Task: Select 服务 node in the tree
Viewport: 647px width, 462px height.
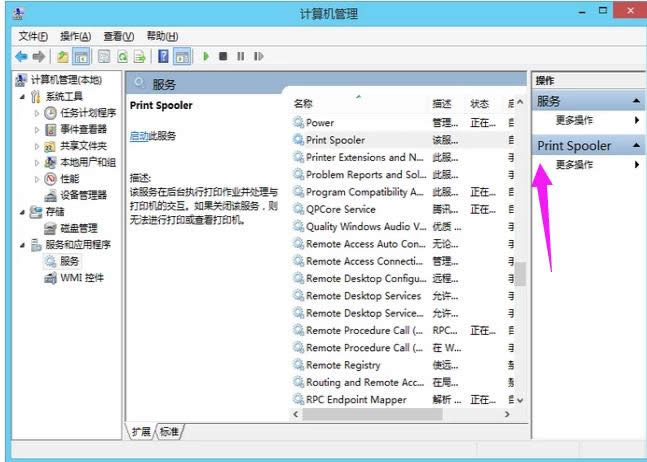Action: (x=69, y=261)
